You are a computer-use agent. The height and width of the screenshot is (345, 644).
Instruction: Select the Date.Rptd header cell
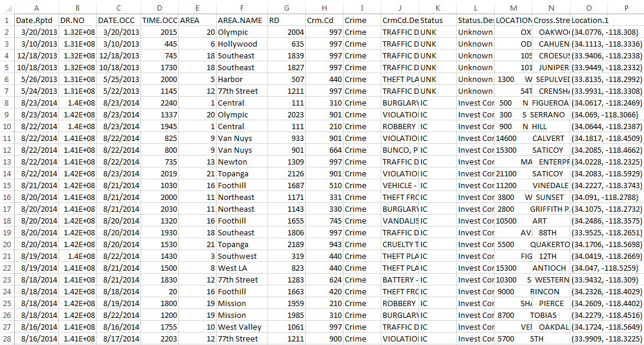pyautogui.click(x=37, y=20)
